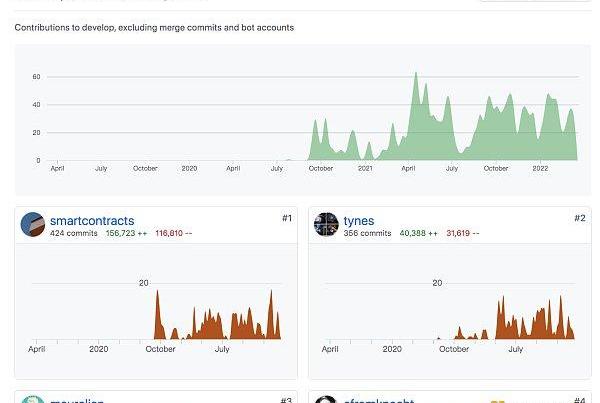The height and width of the screenshot is (403, 600).
Task: Click the 2022 label on the main graph axis
Action: (x=541, y=169)
